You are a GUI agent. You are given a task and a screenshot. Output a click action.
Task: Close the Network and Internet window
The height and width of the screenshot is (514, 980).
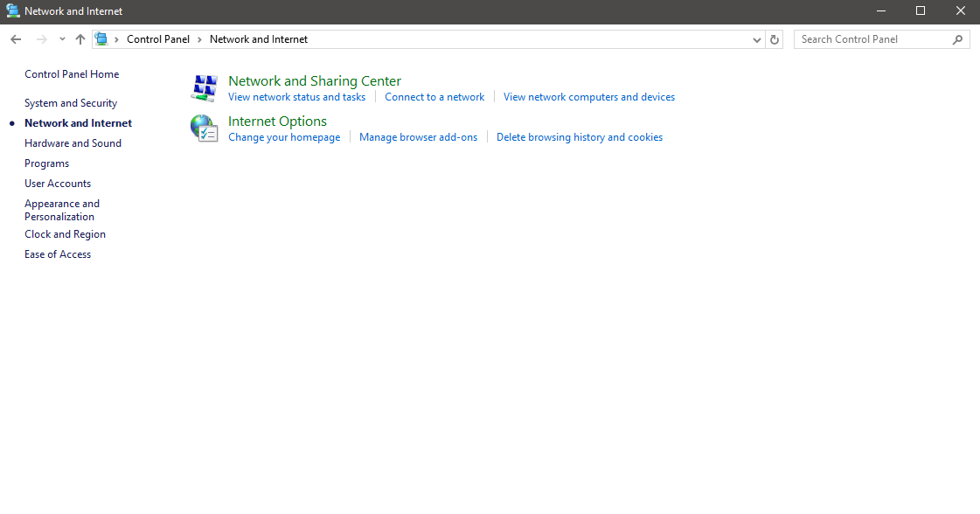[x=961, y=10]
